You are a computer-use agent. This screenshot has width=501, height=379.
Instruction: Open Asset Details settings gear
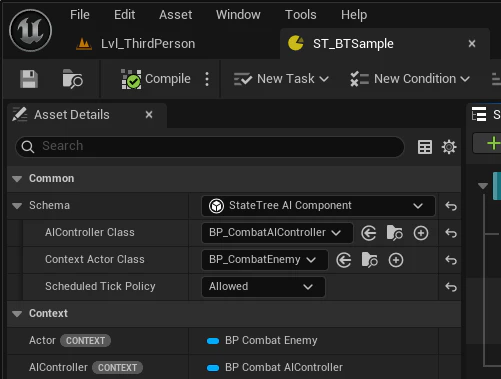tap(449, 147)
